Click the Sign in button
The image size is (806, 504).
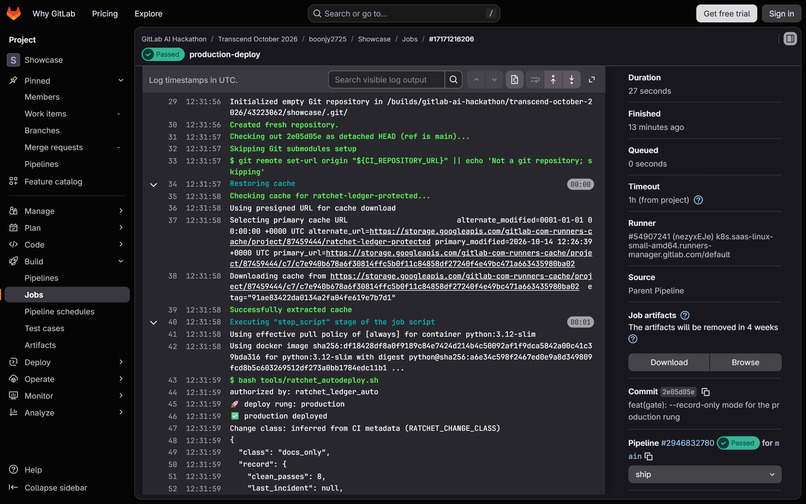click(781, 13)
